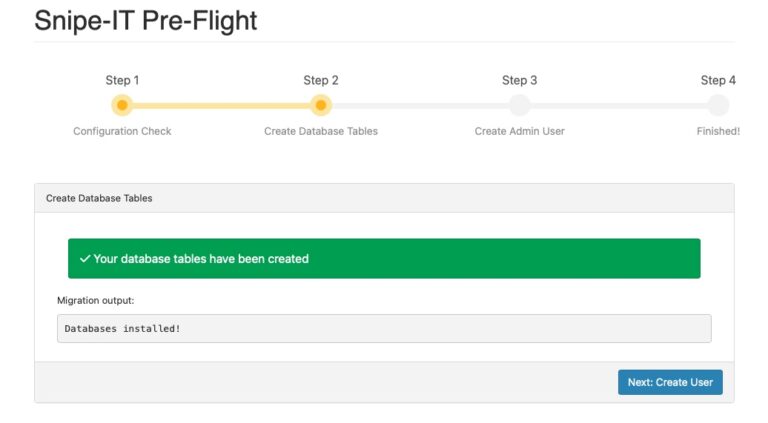This screenshot has height=423, width=768.
Task: Select the Finished! step label
Action: (717, 131)
